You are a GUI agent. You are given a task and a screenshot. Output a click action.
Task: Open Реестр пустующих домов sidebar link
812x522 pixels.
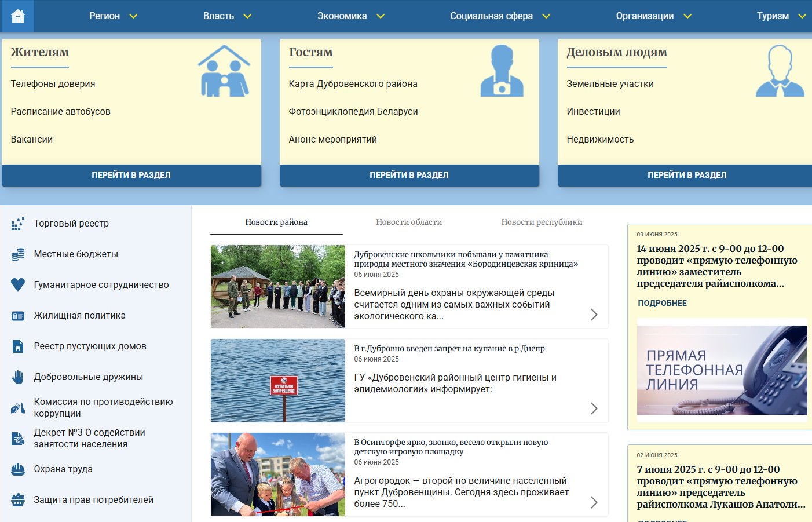coord(90,346)
